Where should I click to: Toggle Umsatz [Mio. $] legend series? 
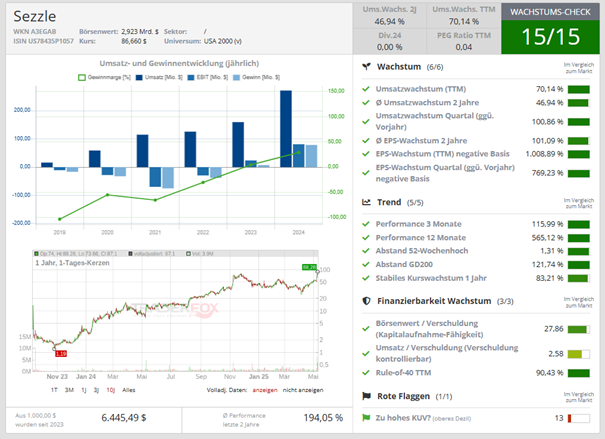[159, 78]
